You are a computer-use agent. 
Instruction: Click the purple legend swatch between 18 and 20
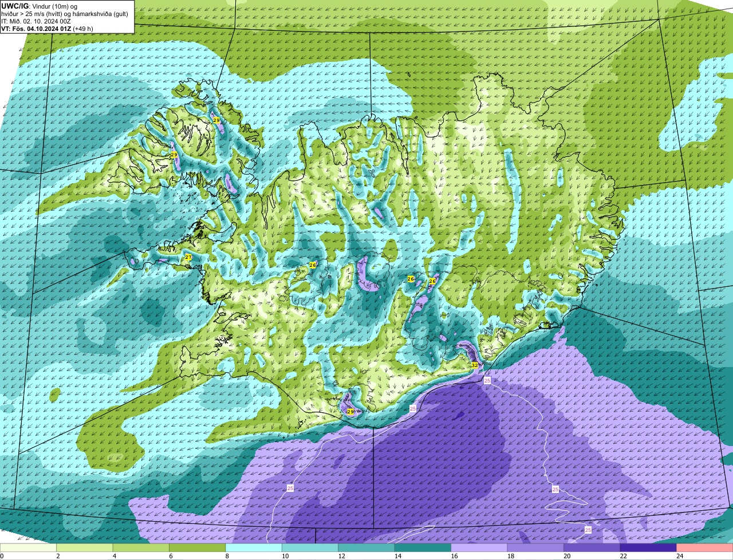click(x=535, y=548)
